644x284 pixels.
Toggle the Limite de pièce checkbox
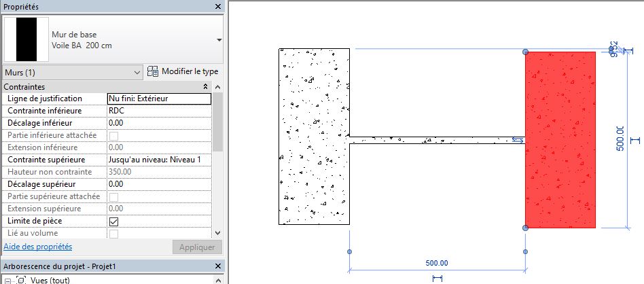click(x=114, y=221)
